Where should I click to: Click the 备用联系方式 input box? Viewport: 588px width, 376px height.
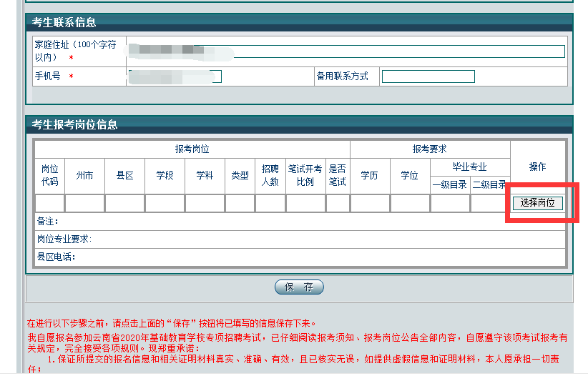pos(428,76)
